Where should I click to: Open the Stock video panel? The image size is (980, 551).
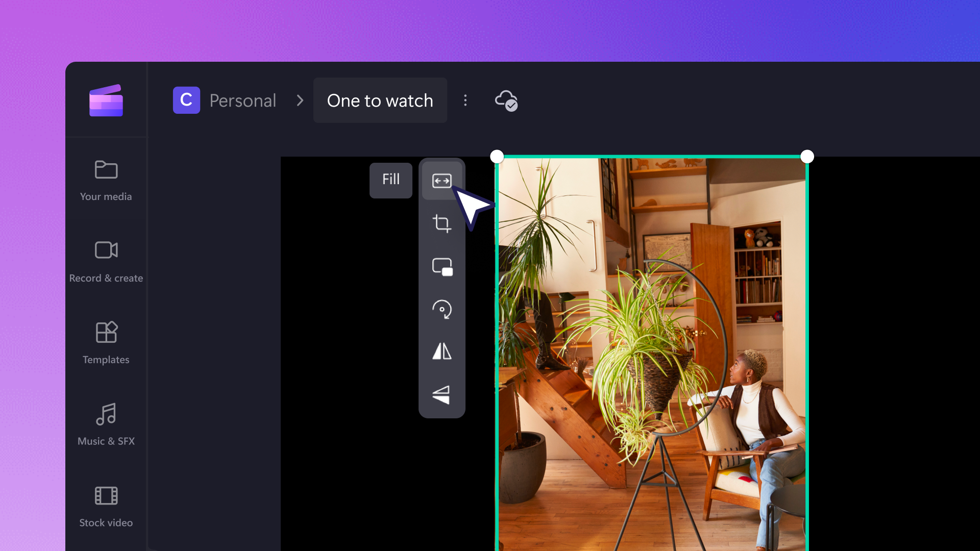[106, 507]
